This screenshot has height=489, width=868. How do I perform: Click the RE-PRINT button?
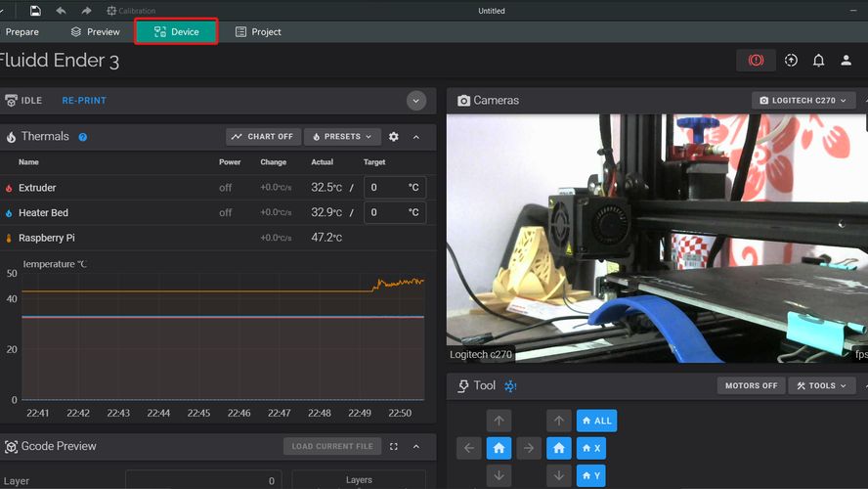click(x=84, y=100)
